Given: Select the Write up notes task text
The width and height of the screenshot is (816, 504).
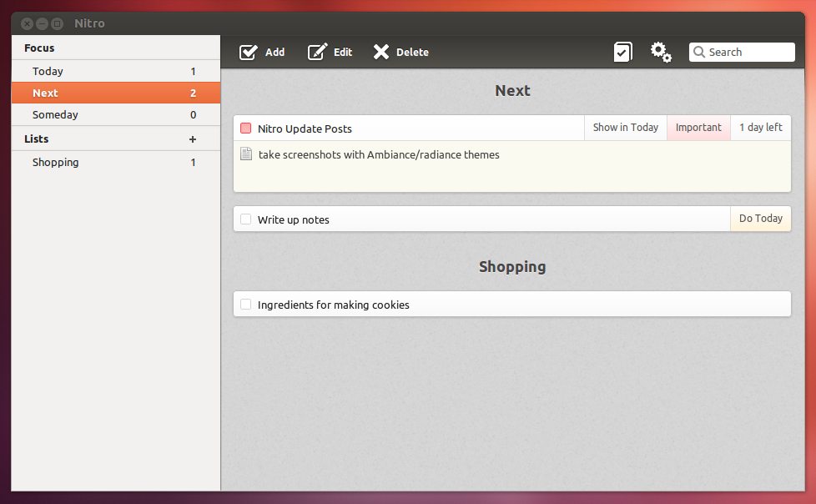Looking at the screenshot, I should point(294,219).
